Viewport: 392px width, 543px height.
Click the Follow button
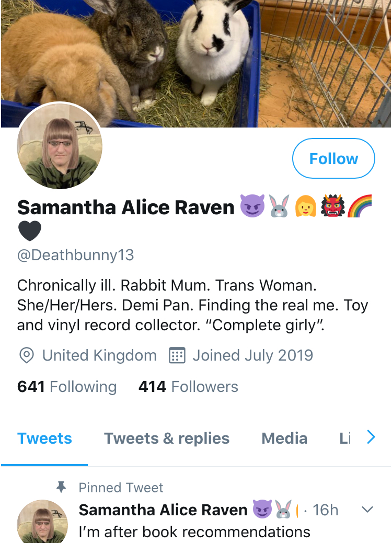pyautogui.click(x=333, y=158)
